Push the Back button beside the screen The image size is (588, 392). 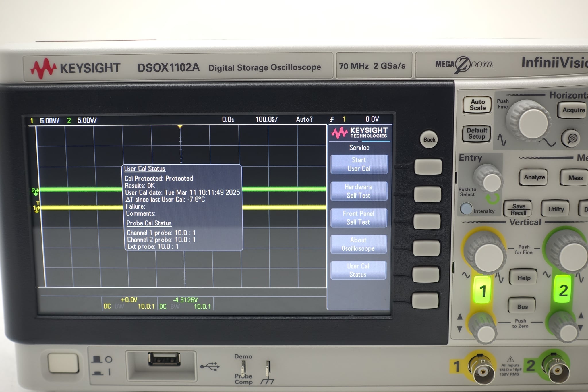(x=429, y=140)
